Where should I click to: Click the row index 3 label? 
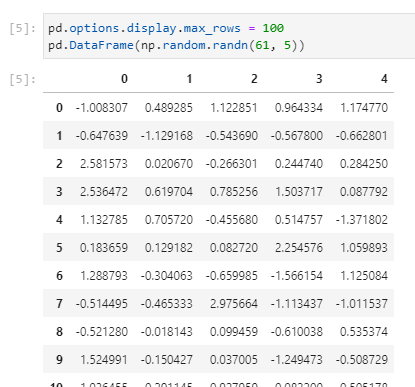click(x=59, y=192)
